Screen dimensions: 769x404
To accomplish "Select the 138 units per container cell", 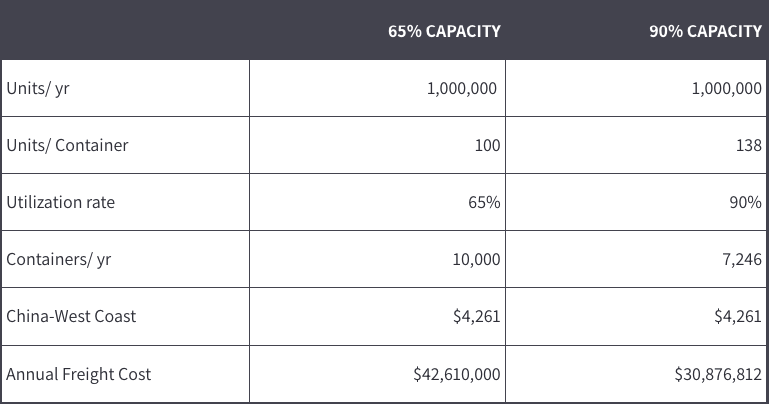I will pyautogui.click(x=748, y=145).
